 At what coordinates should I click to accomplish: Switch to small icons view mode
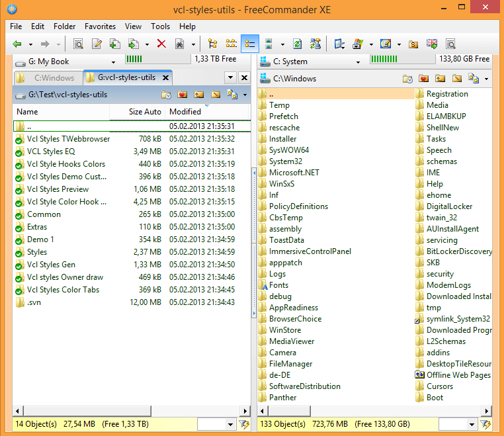231,44
